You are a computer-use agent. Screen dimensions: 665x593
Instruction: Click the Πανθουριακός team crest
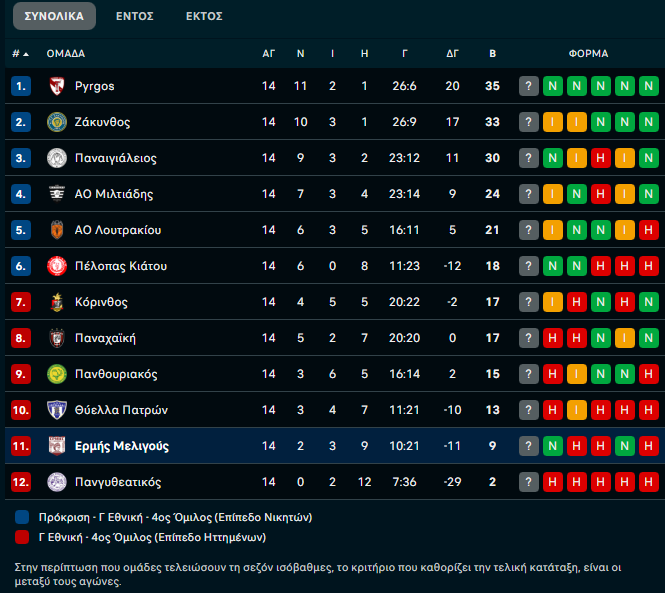click(x=57, y=374)
